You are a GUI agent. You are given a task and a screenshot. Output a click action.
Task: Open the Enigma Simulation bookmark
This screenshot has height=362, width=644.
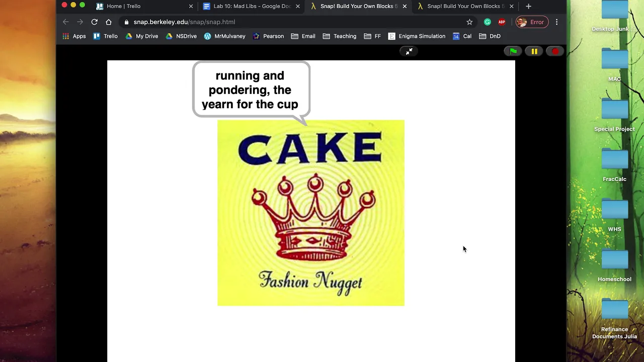[x=417, y=36]
